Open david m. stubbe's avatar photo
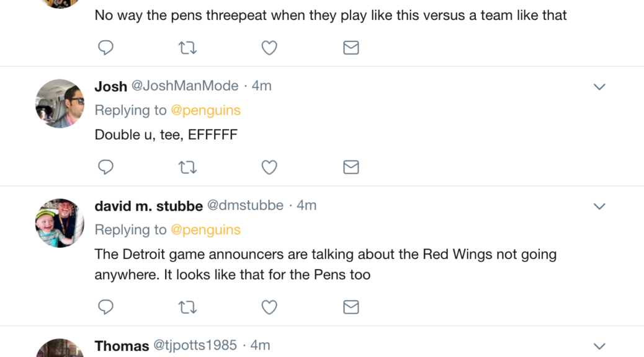Viewport: 644px width, 357px height. (x=60, y=223)
